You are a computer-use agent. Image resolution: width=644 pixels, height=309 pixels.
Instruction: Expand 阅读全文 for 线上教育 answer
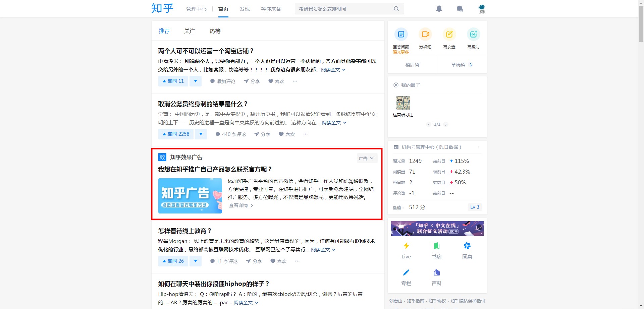coord(323,250)
